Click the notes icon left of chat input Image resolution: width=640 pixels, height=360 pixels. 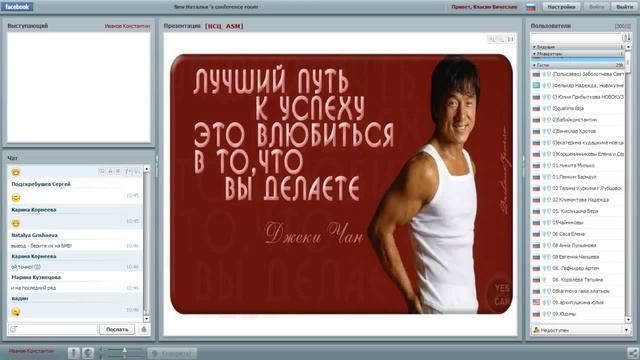click(13, 329)
